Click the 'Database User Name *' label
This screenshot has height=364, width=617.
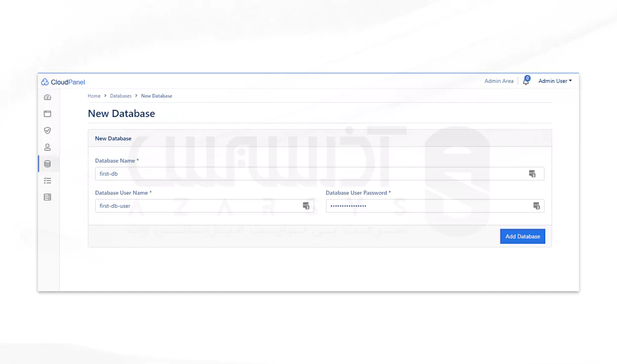pos(123,193)
